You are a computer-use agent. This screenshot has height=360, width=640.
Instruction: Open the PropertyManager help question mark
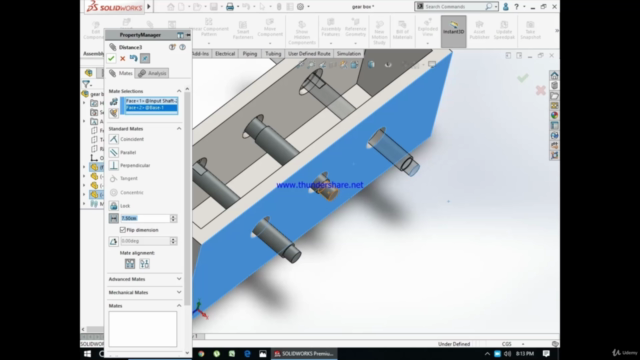click(182, 47)
